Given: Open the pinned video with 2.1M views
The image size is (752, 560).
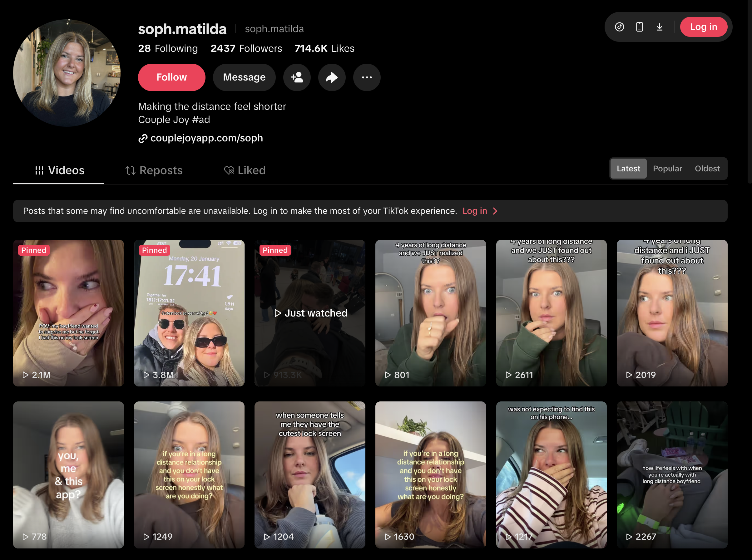Looking at the screenshot, I should pyautogui.click(x=68, y=313).
